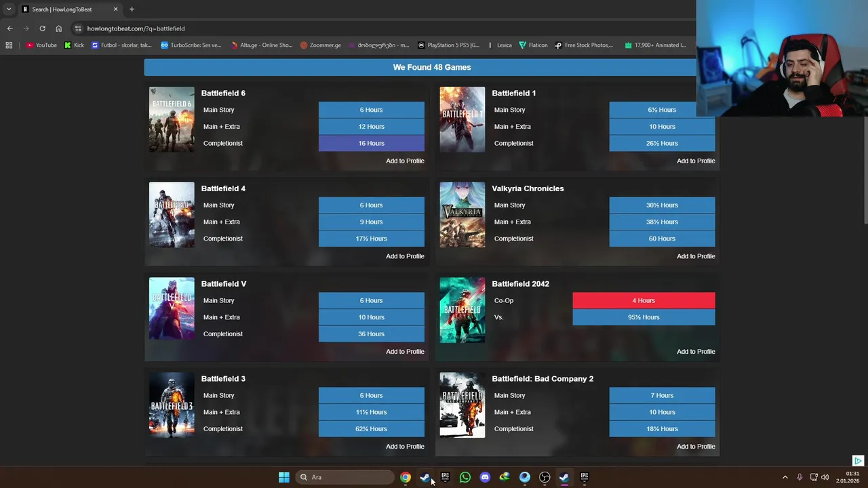Open the Battlefield 6 title link

coord(223,93)
